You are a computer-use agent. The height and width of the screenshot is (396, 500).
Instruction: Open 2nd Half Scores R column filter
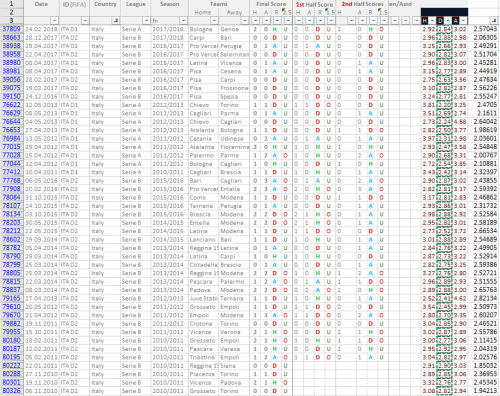tap(373, 21)
